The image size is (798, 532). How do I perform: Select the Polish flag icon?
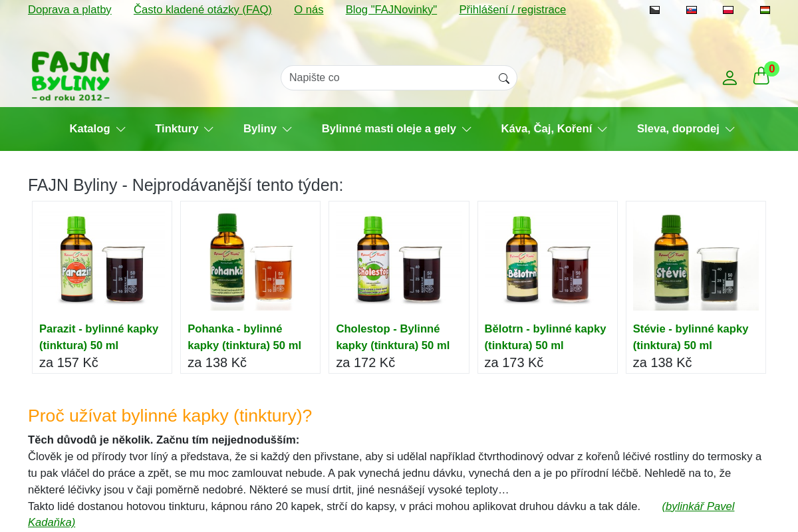(728, 10)
